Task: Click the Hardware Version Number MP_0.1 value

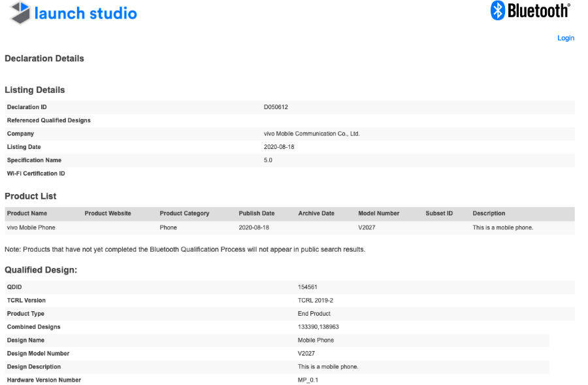Action: (308, 380)
